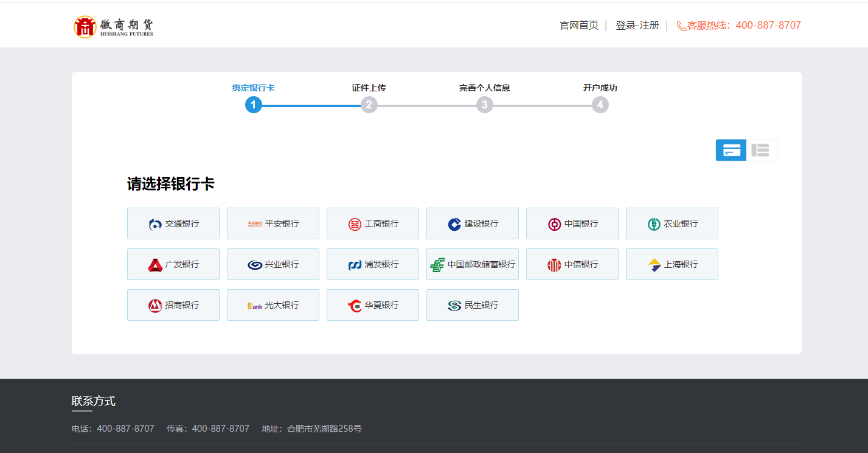This screenshot has height=453, width=868.
Task: Select 广发银行 bank card
Action: click(173, 264)
